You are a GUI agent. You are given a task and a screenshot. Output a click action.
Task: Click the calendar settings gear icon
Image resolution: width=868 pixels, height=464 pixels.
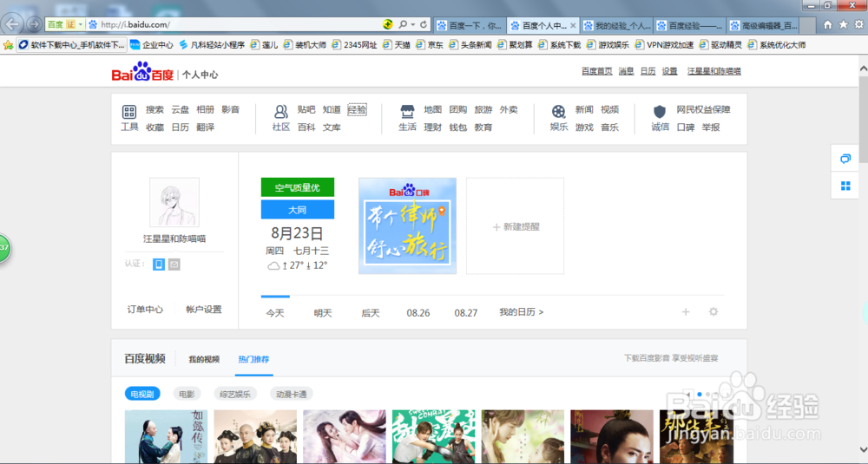point(713,312)
